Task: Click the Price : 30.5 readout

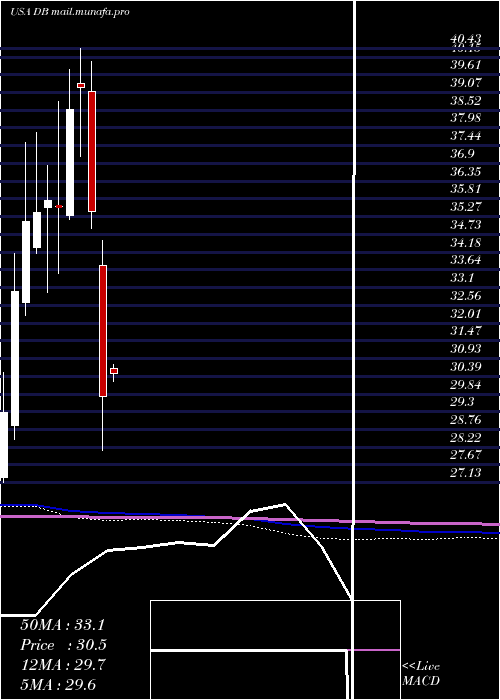Action: click(63, 645)
